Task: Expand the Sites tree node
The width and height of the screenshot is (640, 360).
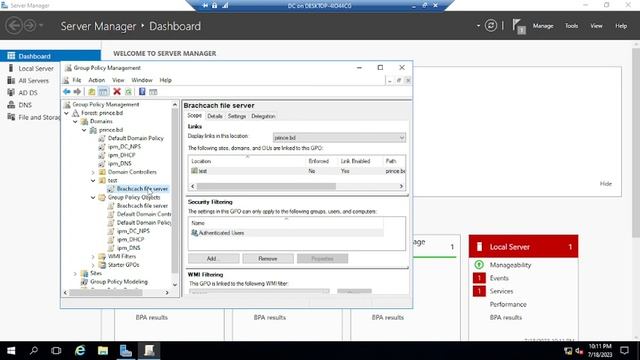Action: tap(76, 273)
